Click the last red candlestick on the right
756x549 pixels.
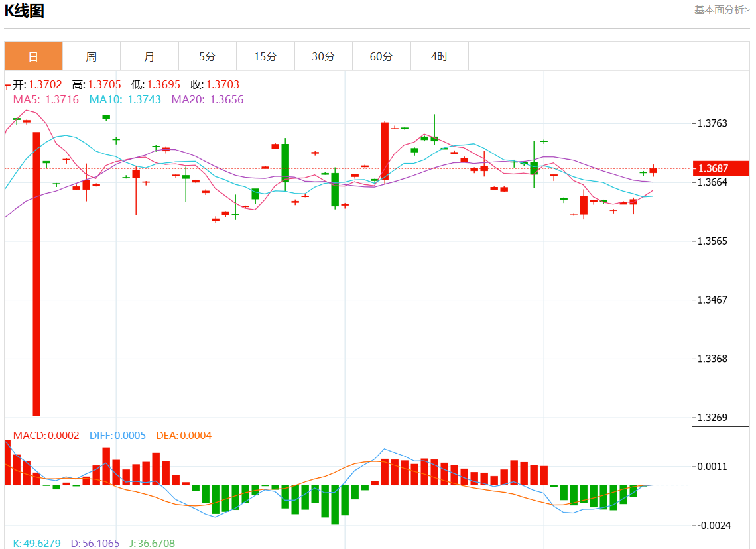653,170
